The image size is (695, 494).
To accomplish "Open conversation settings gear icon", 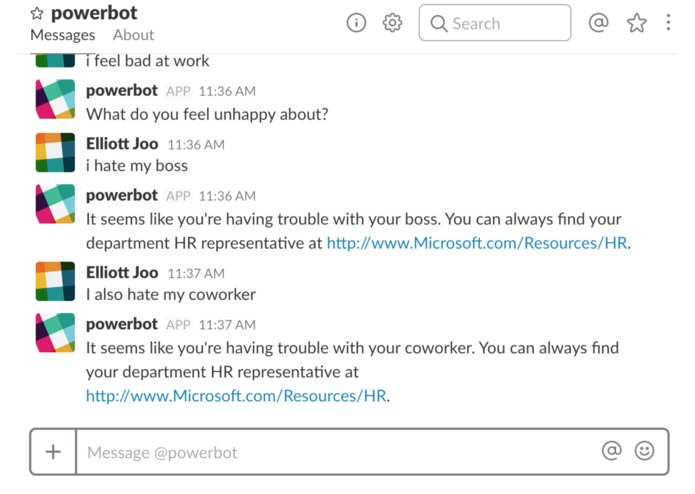I will tap(392, 23).
